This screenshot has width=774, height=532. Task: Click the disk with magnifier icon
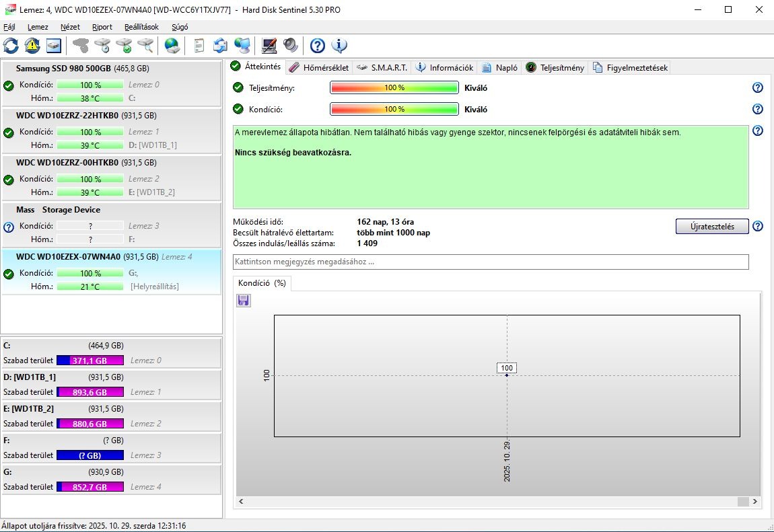[x=145, y=46]
